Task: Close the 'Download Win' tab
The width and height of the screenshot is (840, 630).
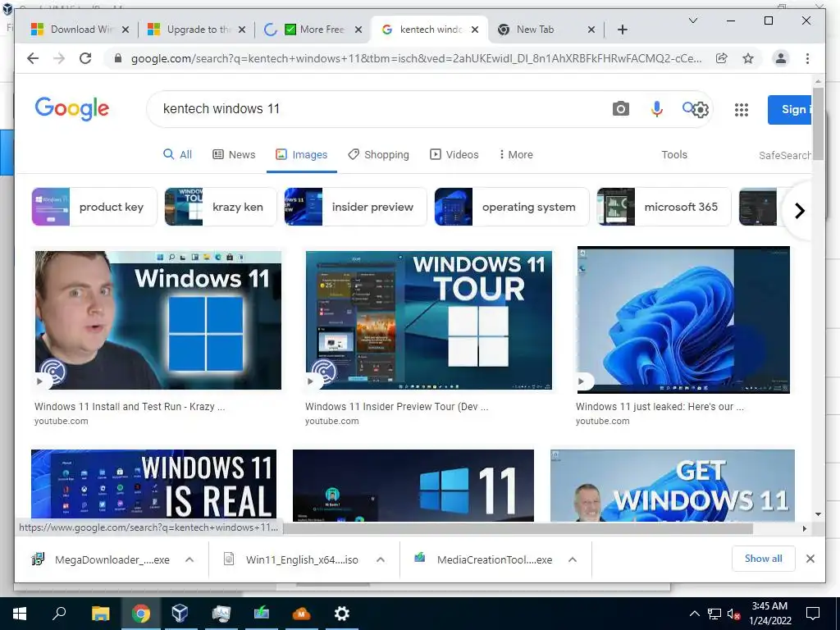Action: (x=126, y=30)
